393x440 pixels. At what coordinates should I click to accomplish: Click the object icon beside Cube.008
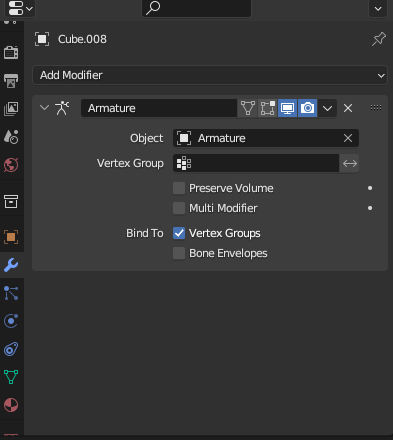click(42, 39)
